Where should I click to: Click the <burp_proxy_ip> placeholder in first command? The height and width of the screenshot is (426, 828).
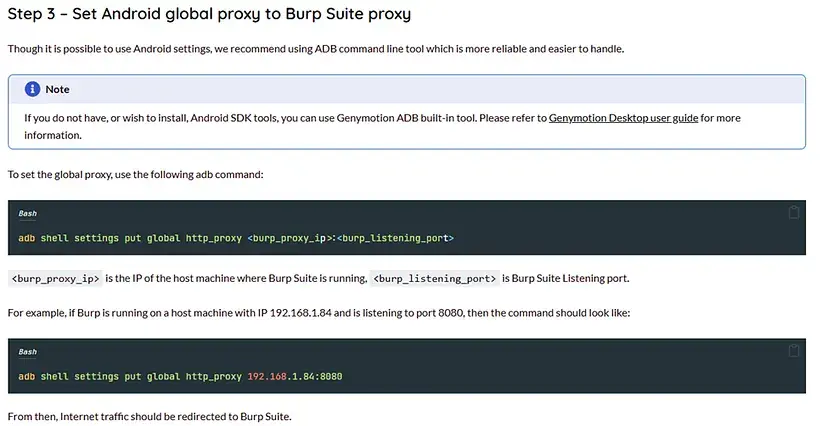point(289,238)
